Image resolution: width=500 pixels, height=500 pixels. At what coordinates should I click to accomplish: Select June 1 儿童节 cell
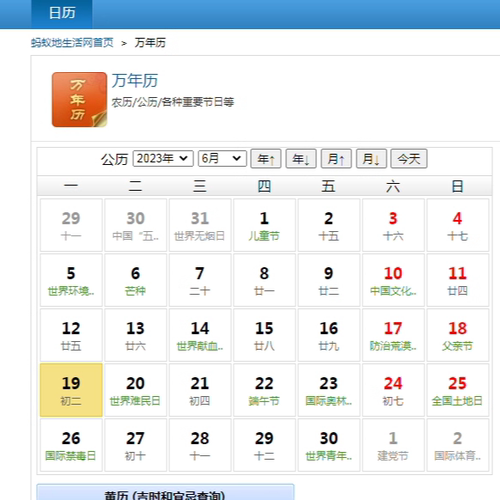pyautogui.click(x=264, y=225)
